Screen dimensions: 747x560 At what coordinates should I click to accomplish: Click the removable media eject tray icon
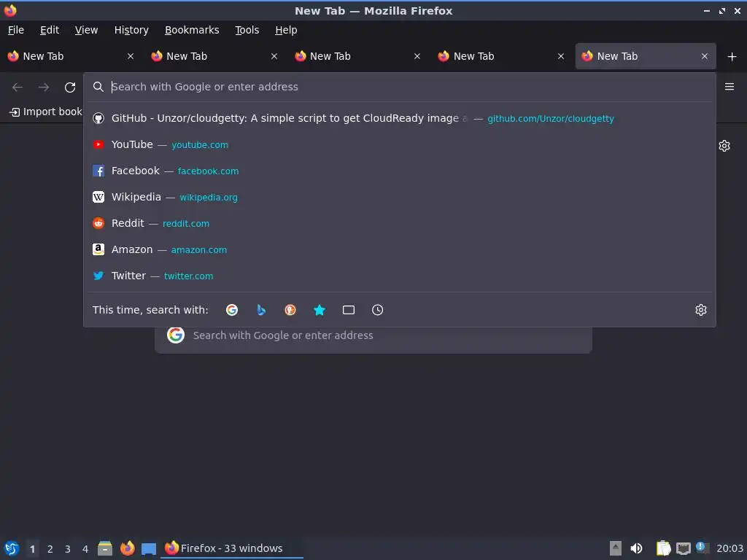point(616,548)
